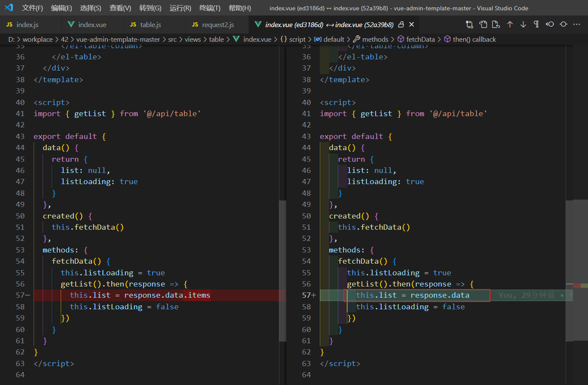
Task: Click 'this.fetchData()' in right pane
Action: pyautogui.click(x=374, y=227)
